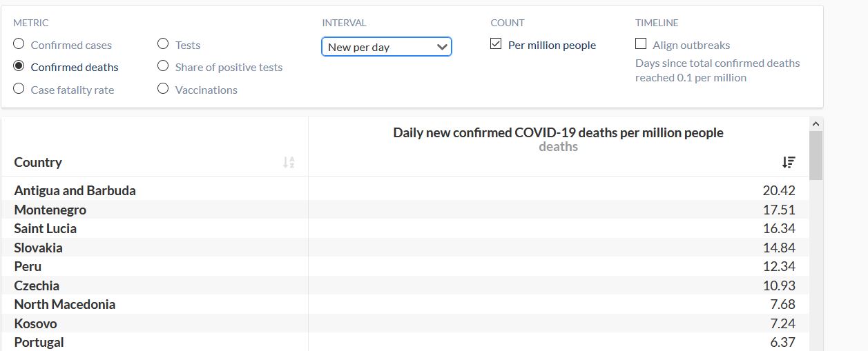Click the Country column header
The height and width of the screenshot is (351, 868).
pyautogui.click(x=39, y=162)
